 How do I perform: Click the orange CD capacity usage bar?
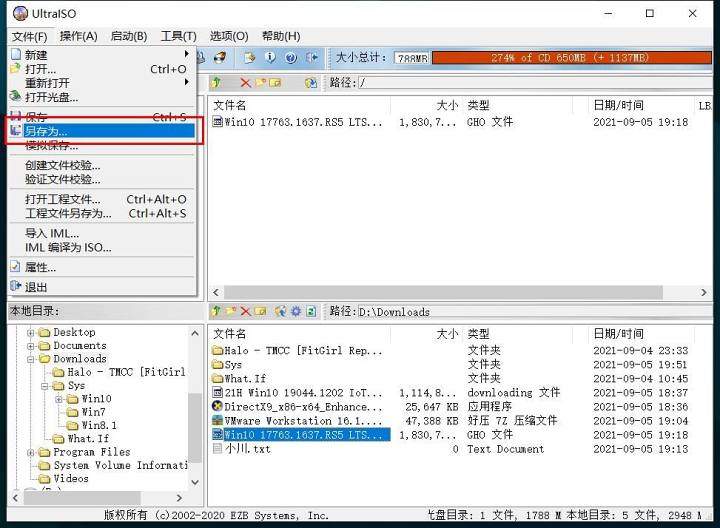click(571, 58)
